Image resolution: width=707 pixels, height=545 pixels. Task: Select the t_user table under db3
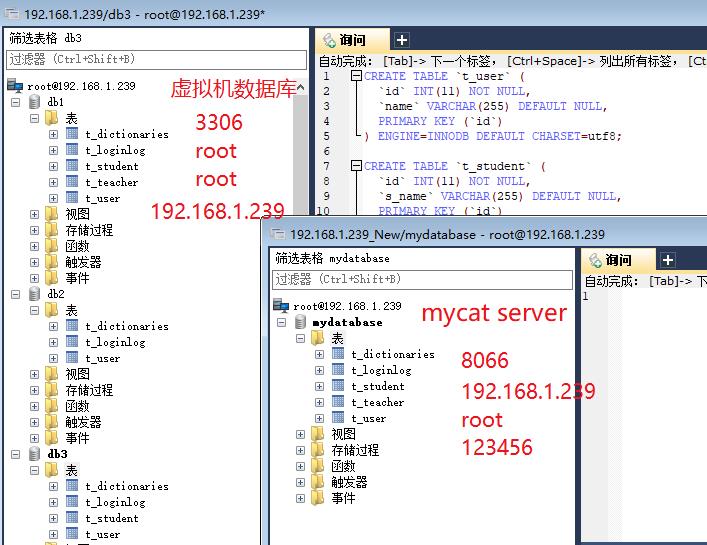102,534
